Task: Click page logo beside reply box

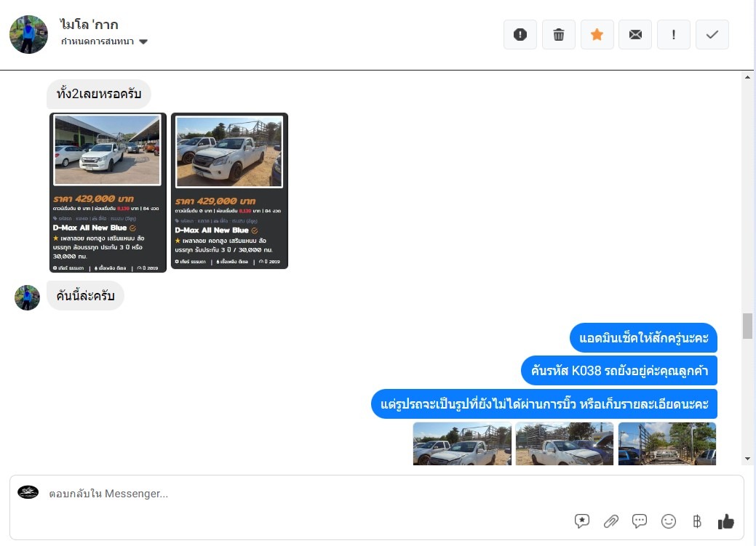Action: (x=28, y=492)
